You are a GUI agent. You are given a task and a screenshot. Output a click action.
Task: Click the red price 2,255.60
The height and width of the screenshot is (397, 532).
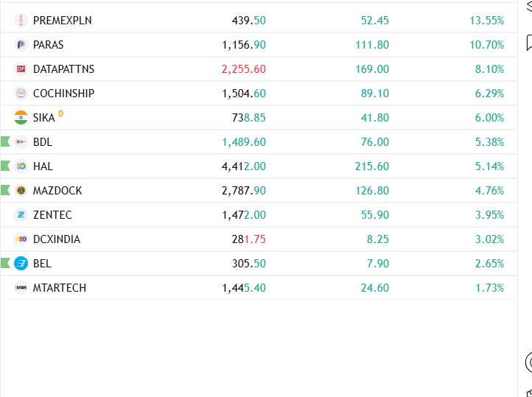click(244, 69)
